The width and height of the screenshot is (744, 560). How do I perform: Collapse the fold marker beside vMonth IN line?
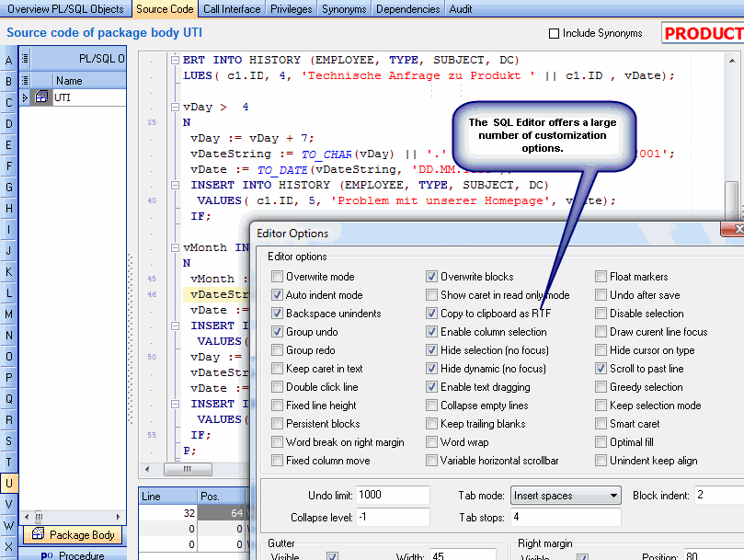175,247
